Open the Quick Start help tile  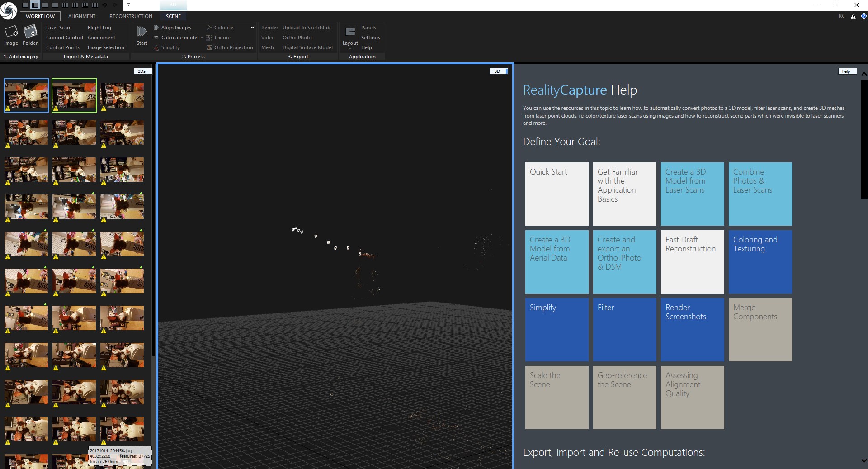(x=557, y=194)
